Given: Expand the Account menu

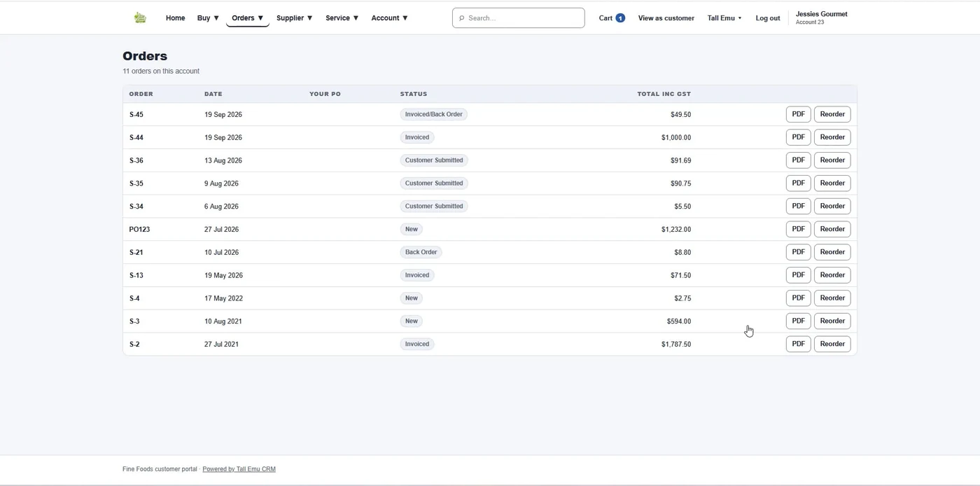Looking at the screenshot, I should 390,18.
